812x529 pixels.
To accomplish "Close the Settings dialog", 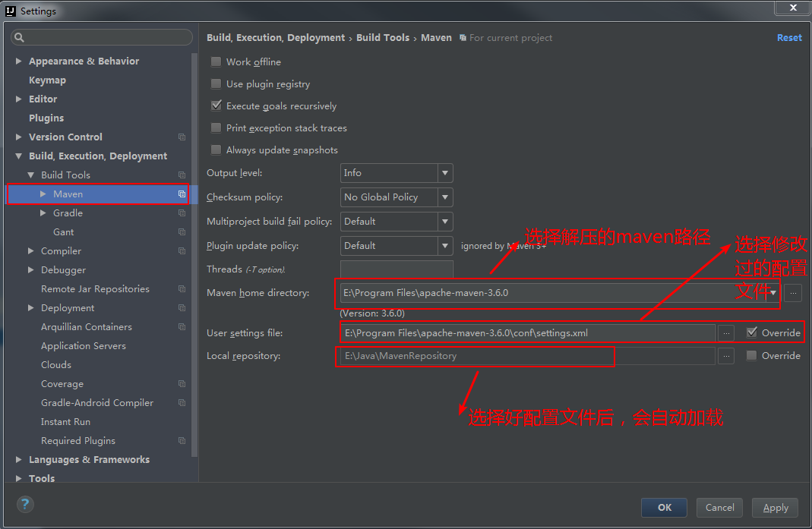I will (792, 8).
